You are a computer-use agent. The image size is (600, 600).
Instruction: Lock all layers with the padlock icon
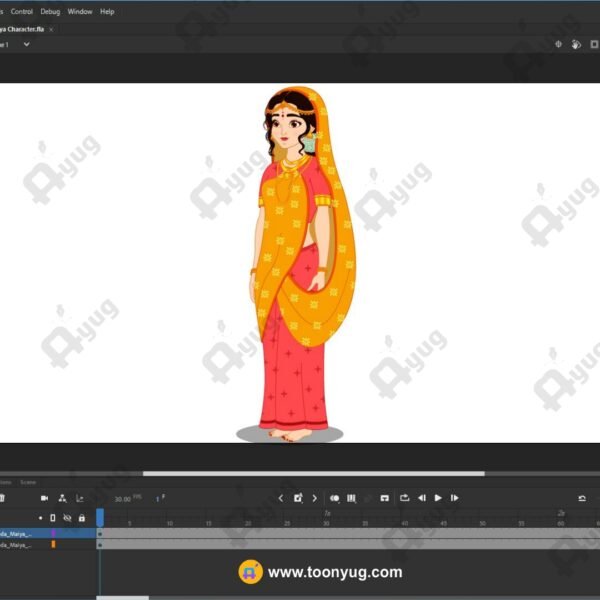click(x=82, y=518)
